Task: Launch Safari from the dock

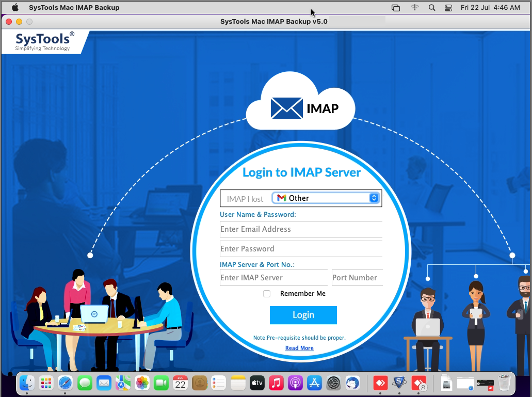Action: (65, 384)
